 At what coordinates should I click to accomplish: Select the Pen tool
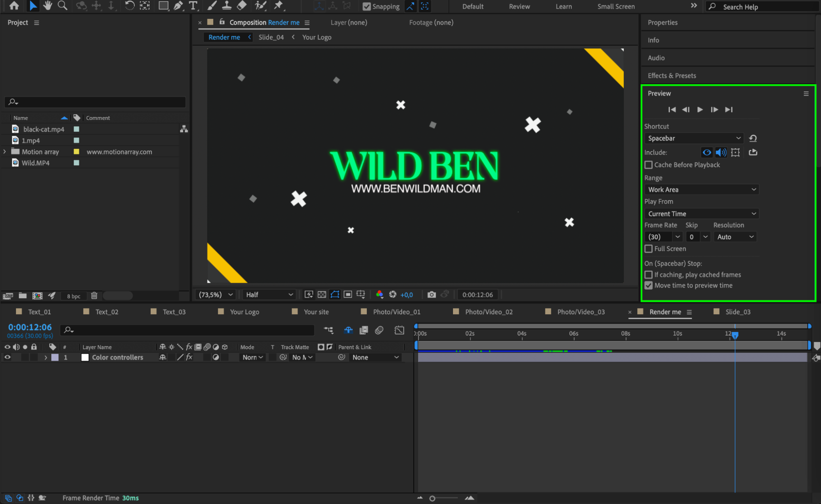178,6
